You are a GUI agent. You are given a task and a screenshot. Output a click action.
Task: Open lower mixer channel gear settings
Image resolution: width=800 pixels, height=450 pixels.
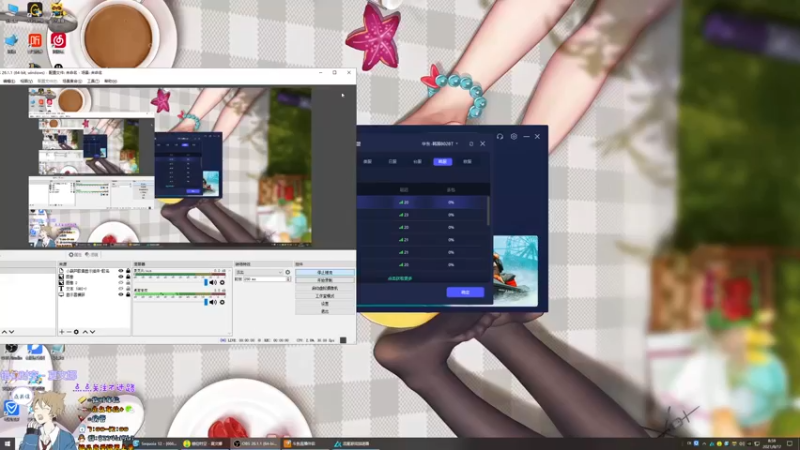[x=222, y=303]
